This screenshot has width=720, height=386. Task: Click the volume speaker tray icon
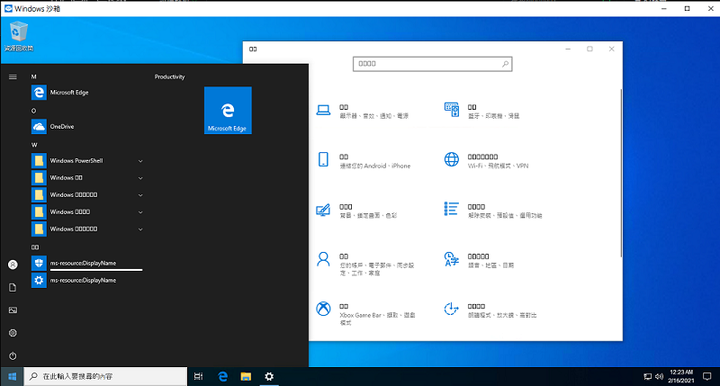(659, 376)
